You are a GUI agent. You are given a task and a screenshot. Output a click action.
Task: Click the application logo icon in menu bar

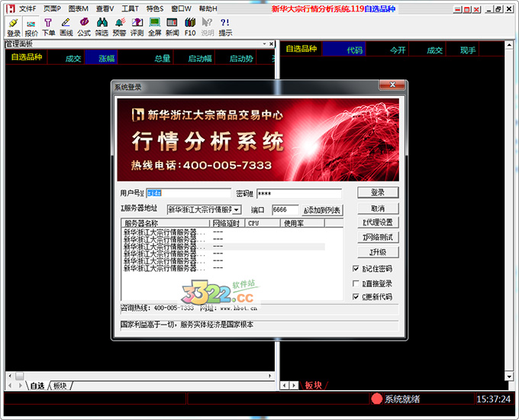point(10,8)
